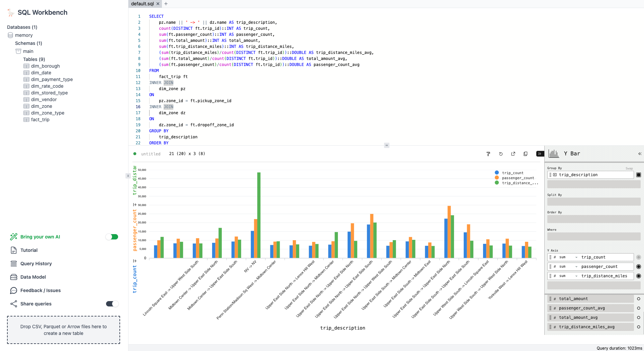Click the SQL Workbench duck logo

[x=11, y=12]
